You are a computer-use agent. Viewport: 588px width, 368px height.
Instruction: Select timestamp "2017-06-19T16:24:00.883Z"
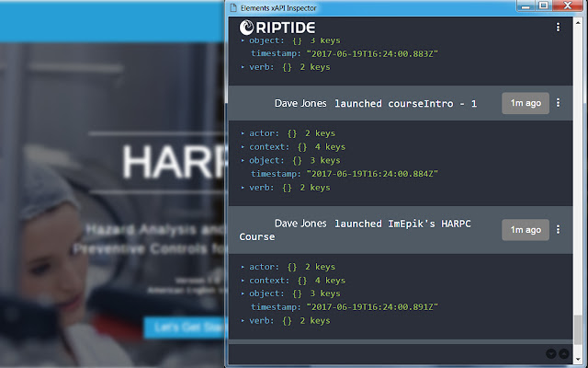[372, 53]
